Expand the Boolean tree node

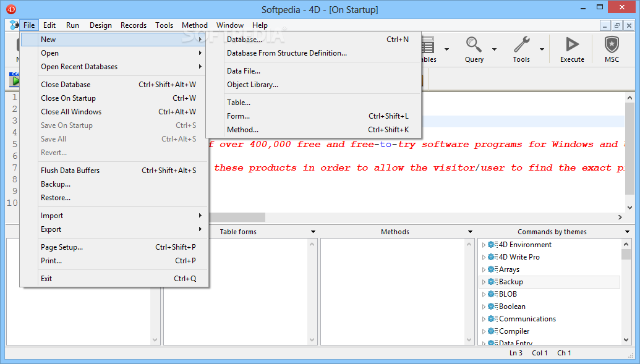point(484,307)
